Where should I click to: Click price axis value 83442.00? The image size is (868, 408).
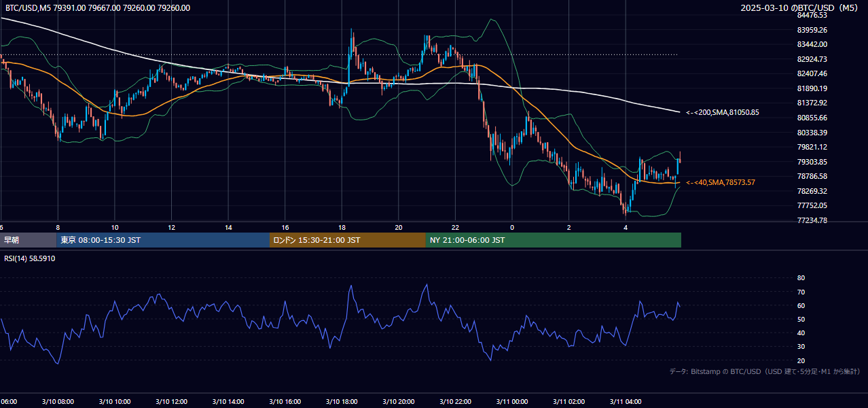coord(812,44)
